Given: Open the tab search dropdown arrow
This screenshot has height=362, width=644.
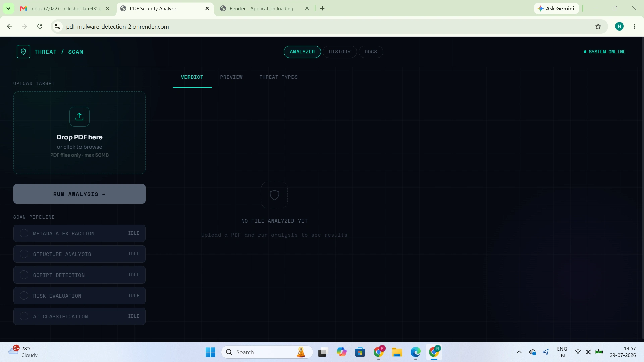Looking at the screenshot, I should [8, 8].
